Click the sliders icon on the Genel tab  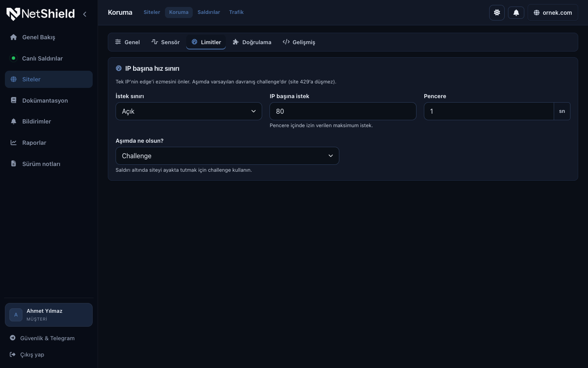pyautogui.click(x=118, y=42)
